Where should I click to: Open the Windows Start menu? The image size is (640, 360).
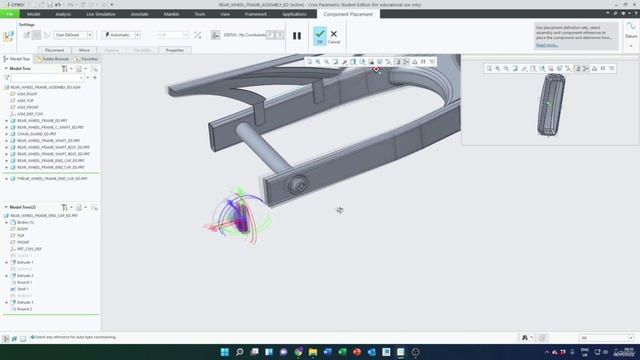coord(224,352)
